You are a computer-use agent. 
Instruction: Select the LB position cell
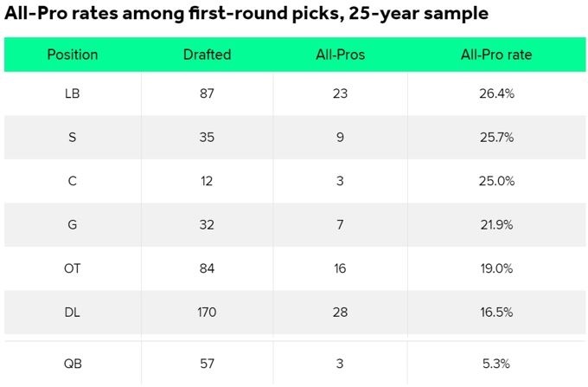coord(73,94)
